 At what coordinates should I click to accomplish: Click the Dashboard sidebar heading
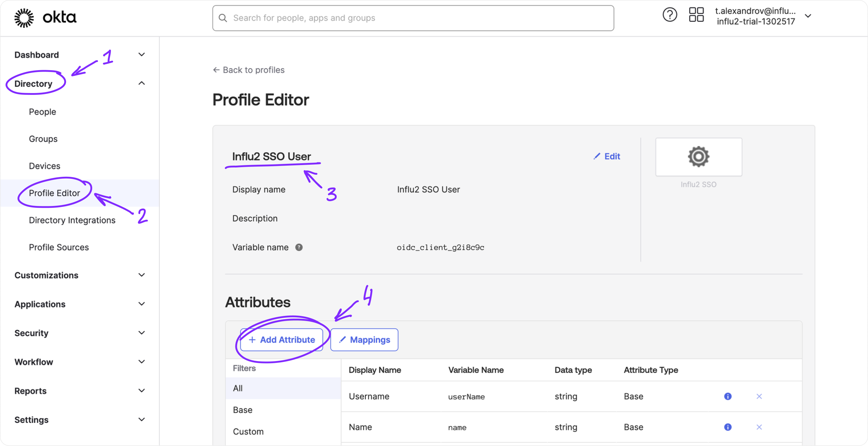[x=36, y=55]
